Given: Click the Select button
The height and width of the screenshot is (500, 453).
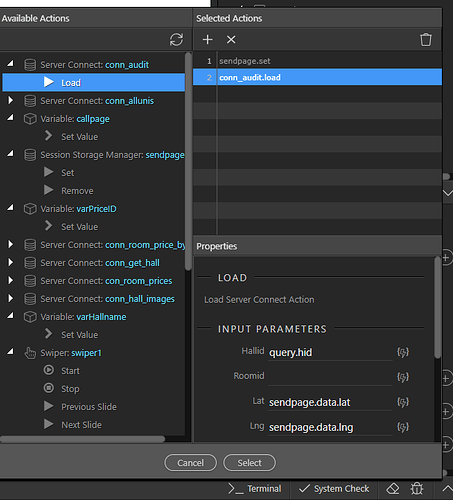Looking at the screenshot, I should (x=249, y=463).
